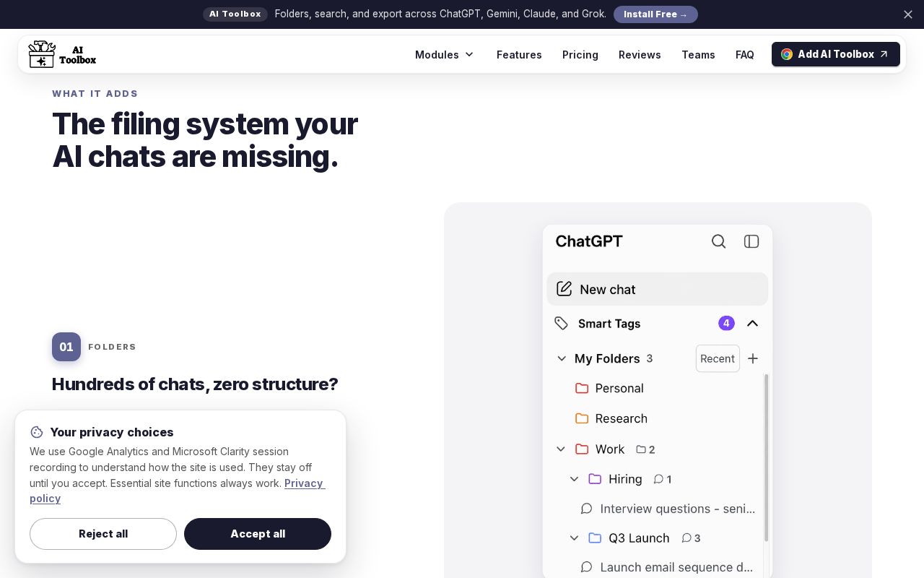Image resolution: width=924 pixels, height=578 pixels.
Task: Click the Chrome icon in Add button
Action: point(787,54)
